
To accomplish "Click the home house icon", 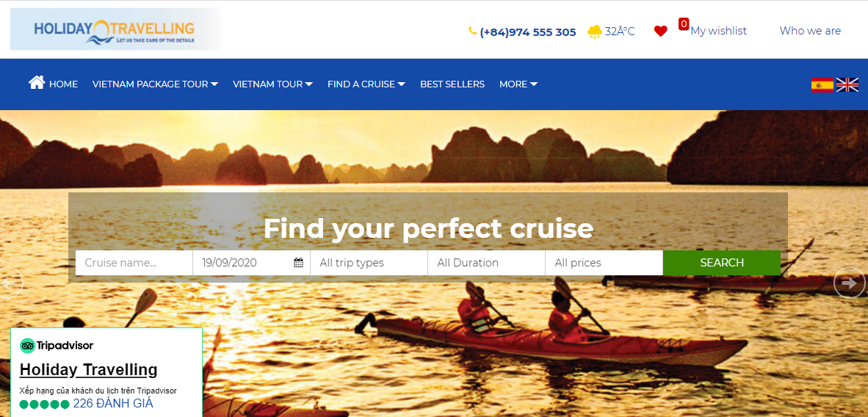I will pyautogui.click(x=37, y=83).
